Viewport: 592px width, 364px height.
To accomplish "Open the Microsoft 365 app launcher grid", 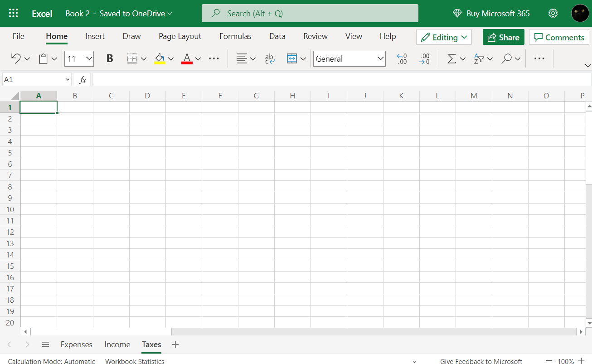I will click(x=13, y=13).
